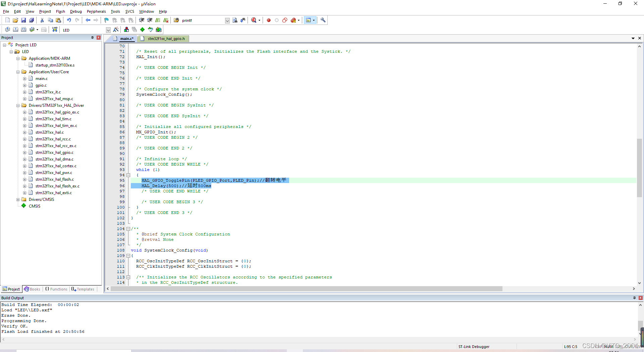644x352 pixels.
Task: Download code to flash with LOAD icon
Action: (x=55, y=30)
